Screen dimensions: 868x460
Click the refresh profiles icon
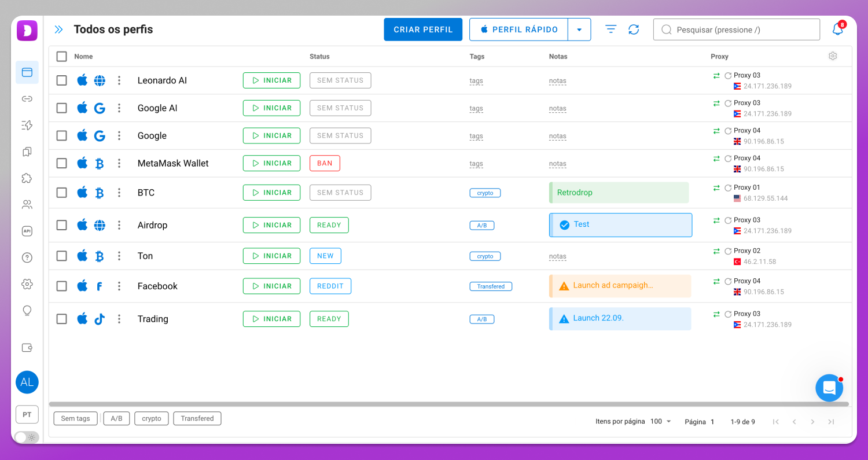click(634, 30)
